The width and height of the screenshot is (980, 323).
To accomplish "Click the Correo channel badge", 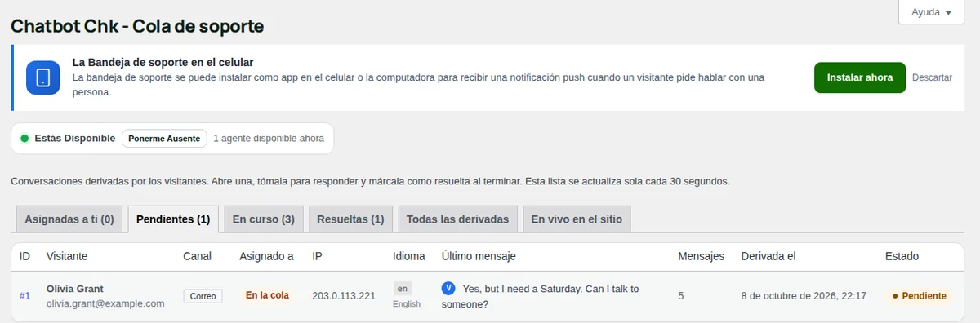I will pos(203,296).
